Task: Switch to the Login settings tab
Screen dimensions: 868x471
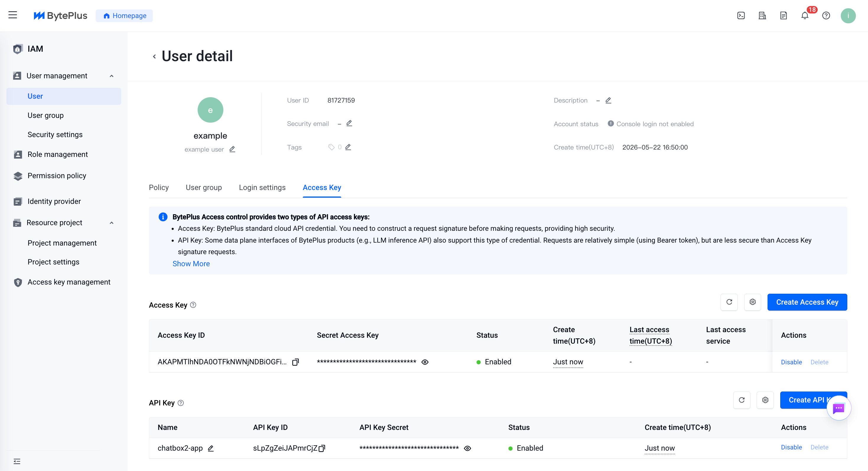Action: pyautogui.click(x=262, y=187)
